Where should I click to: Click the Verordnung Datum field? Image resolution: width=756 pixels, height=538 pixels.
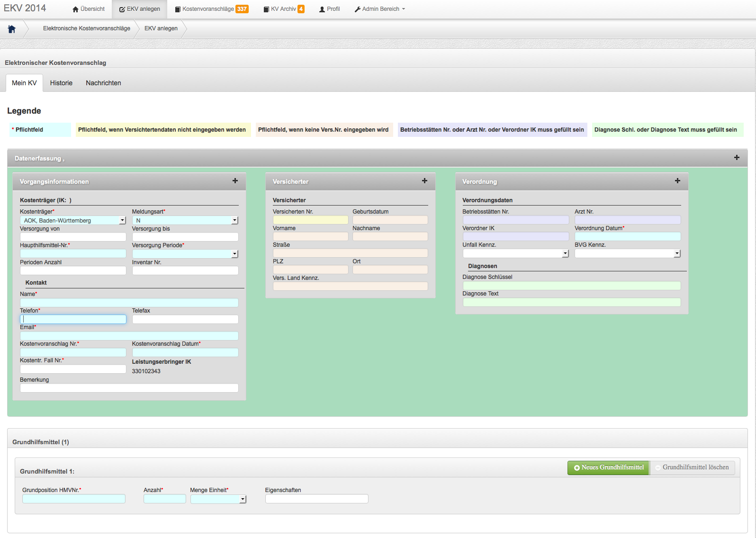[x=628, y=236]
